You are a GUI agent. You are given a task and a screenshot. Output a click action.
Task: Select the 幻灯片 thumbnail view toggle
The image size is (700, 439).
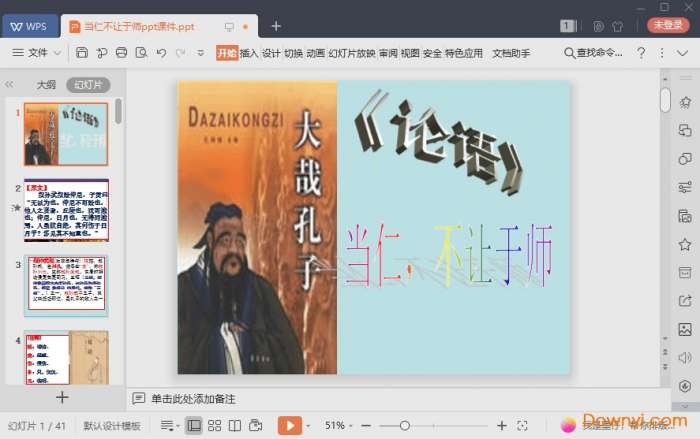88,84
